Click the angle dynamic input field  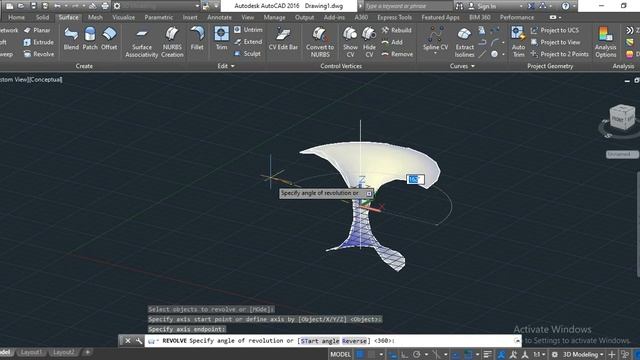coord(415,179)
